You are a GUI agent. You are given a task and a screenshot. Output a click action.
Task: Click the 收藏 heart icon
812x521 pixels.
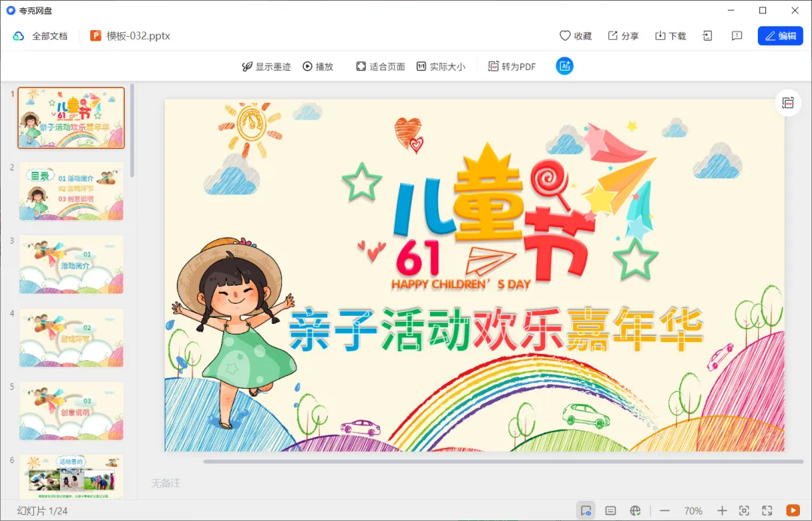pyautogui.click(x=565, y=36)
